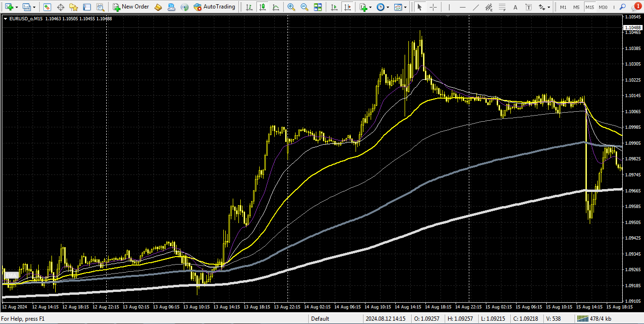
Task: Click the low price L: 1.09215
Action: (x=493, y=319)
